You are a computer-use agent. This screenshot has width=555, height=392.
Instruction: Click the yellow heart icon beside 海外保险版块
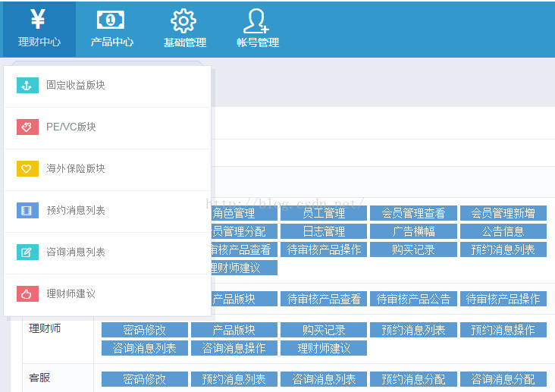(x=27, y=169)
